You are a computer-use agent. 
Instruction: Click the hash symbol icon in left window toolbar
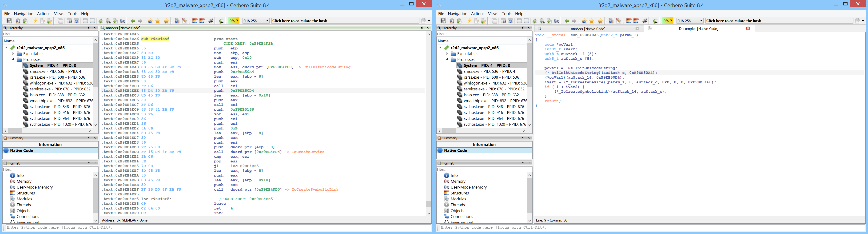pos(211,21)
